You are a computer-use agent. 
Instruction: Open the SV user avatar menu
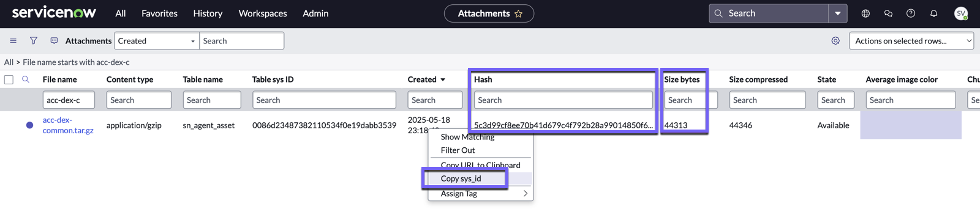pos(961,13)
